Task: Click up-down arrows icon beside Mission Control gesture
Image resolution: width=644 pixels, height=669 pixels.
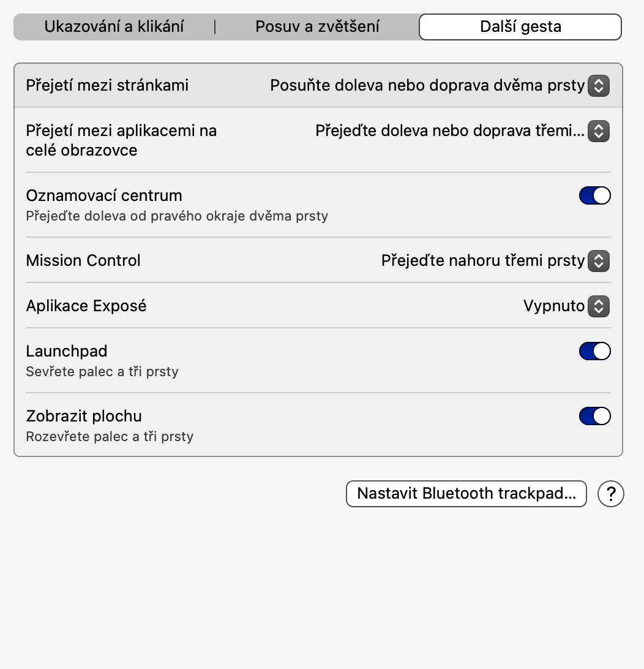Action: click(598, 261)
